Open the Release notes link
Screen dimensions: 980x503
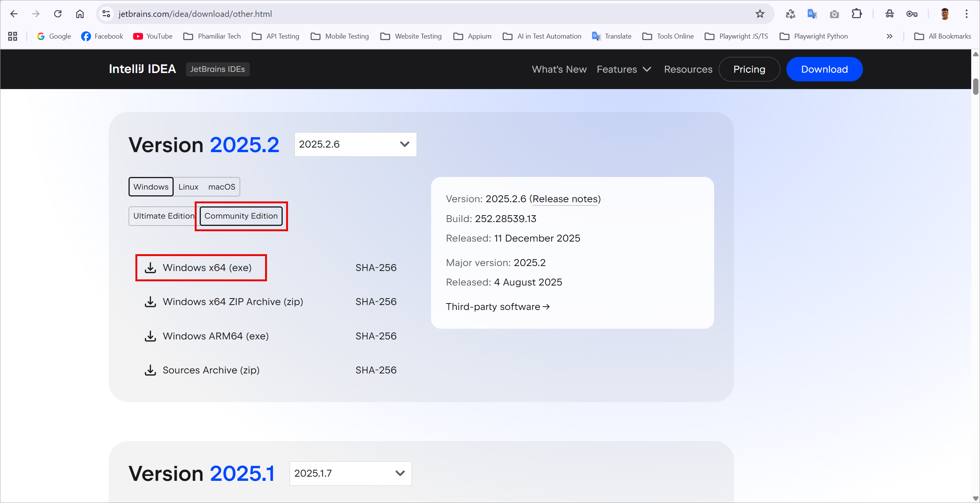coord(565,199)
